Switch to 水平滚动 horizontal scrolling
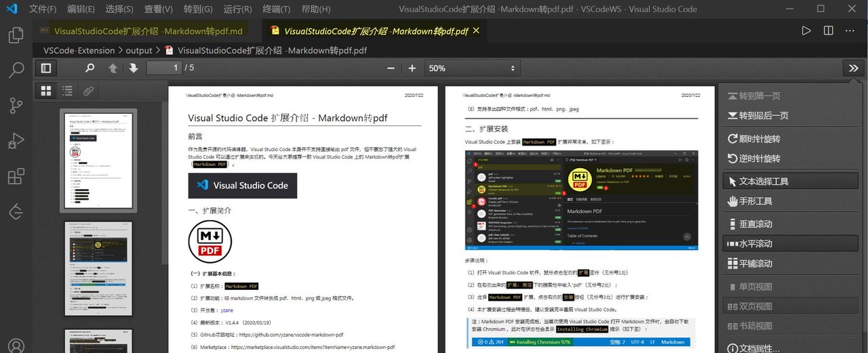The height and width of the screenshot is (353, 868). [x=791, y=243]
